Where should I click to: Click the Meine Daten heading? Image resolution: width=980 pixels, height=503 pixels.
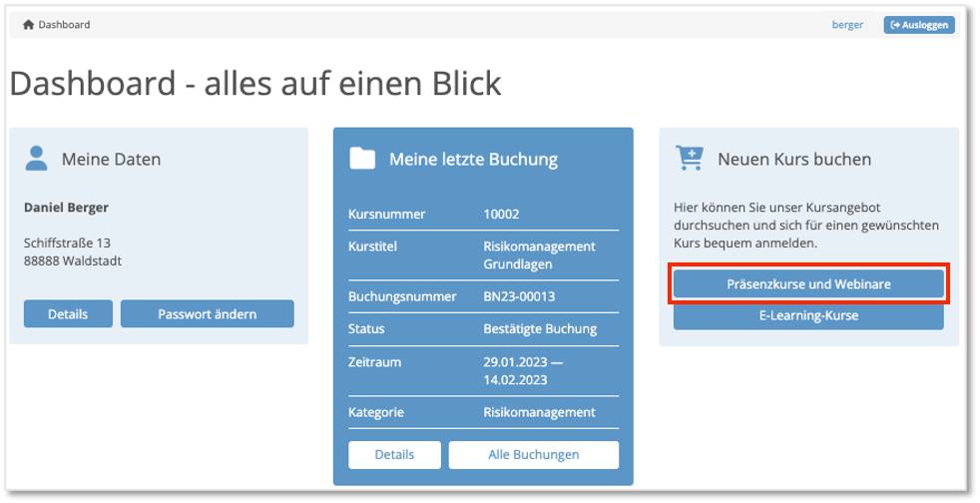(111, 160)
